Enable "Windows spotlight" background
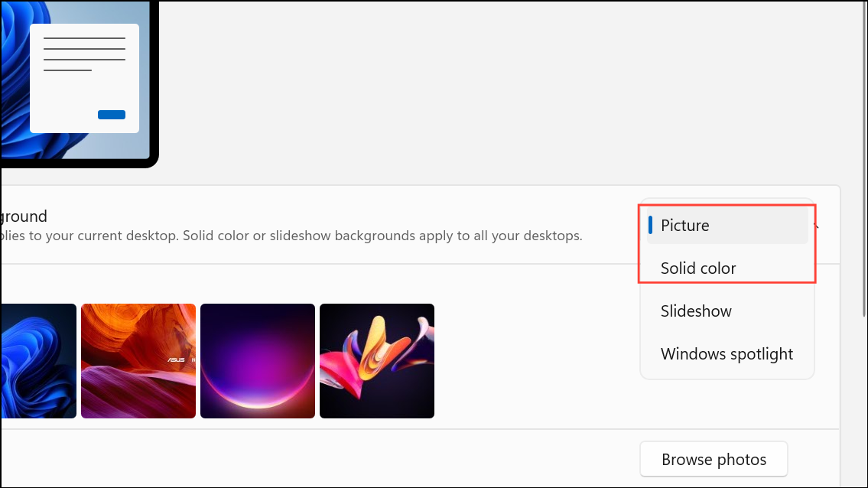Viewport: 868px width, 488px height. pos(727,353)
